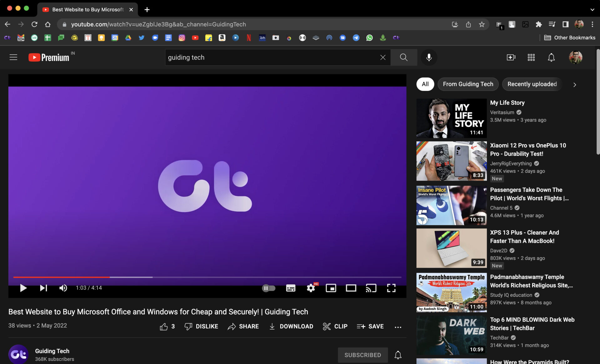The height and width of the screenshot is (364, 600).
Task: Clear the search query
Action: pyautogui.click(x=383, y=57)
